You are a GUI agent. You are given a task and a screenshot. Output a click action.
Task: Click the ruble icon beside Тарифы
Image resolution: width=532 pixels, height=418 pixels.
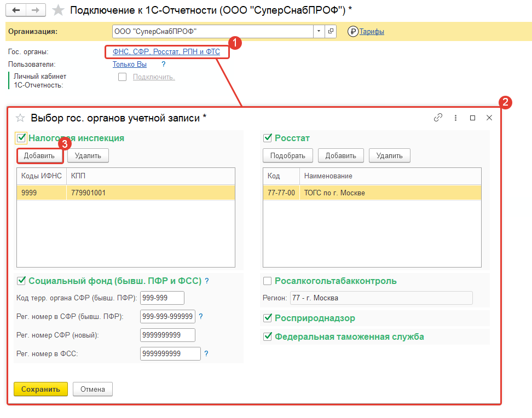click(353, 32)
